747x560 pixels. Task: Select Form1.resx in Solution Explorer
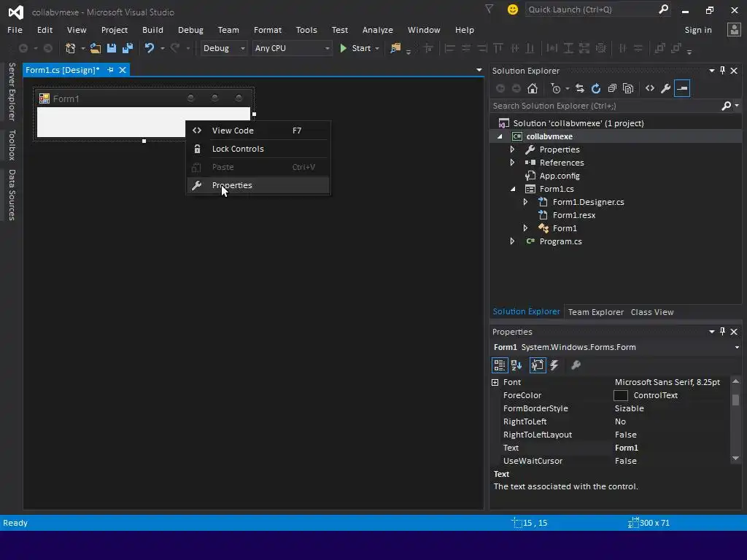573,215
